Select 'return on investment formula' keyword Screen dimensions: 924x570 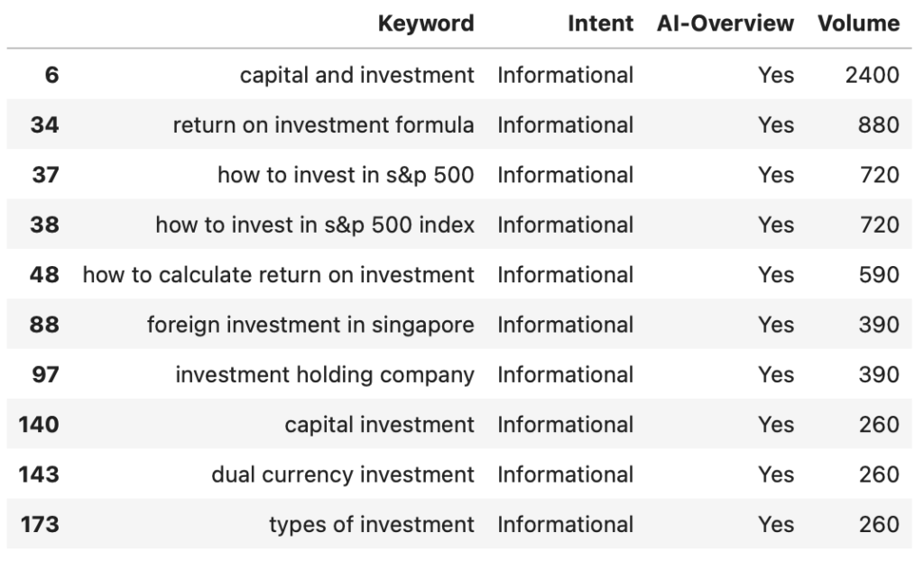[323, 125]
